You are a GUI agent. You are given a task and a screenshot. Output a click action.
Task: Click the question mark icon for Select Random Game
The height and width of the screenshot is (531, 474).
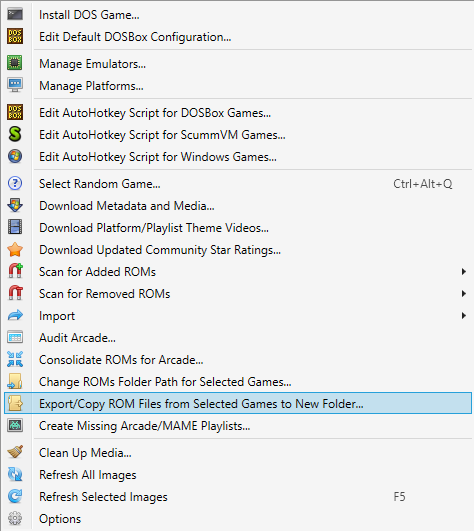coord(15,183)
